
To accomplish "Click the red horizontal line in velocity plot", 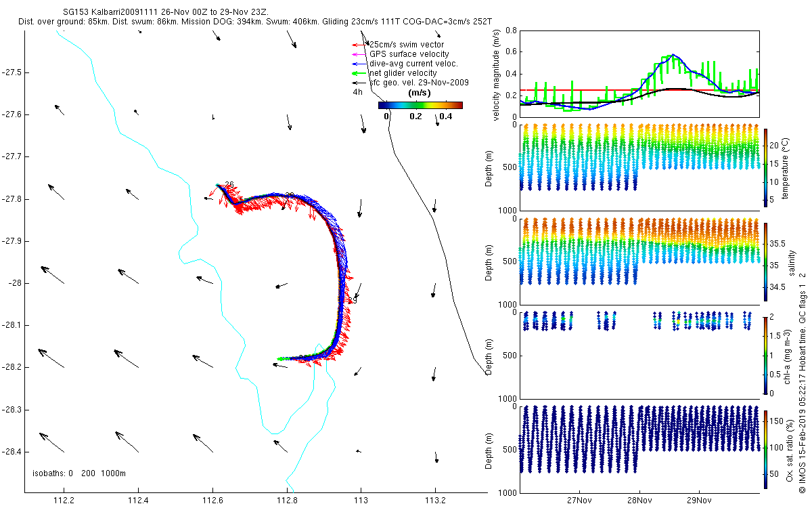I will [639, 89].
